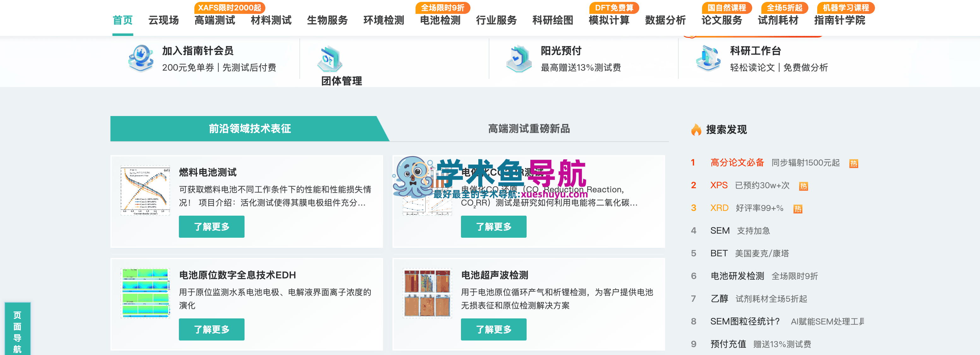Click the 热 badge next to XRD
980x355 pixels.
798,209
